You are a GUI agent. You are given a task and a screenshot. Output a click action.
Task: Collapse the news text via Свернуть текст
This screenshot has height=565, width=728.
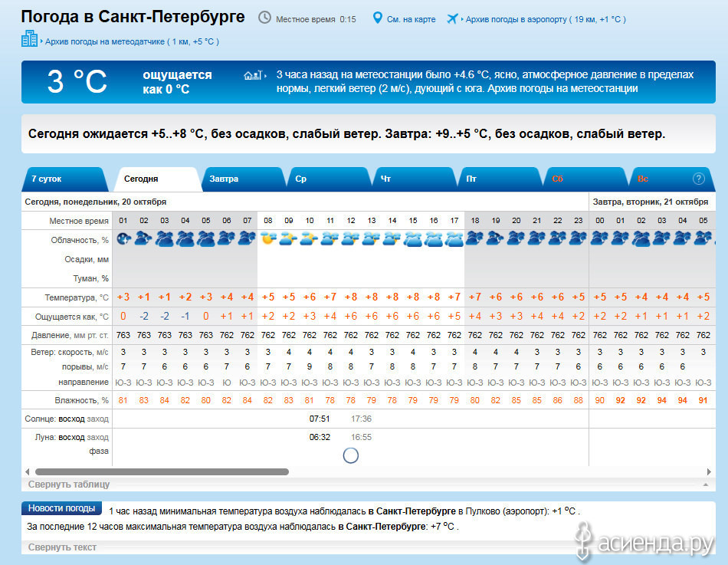tap(62, 547)
